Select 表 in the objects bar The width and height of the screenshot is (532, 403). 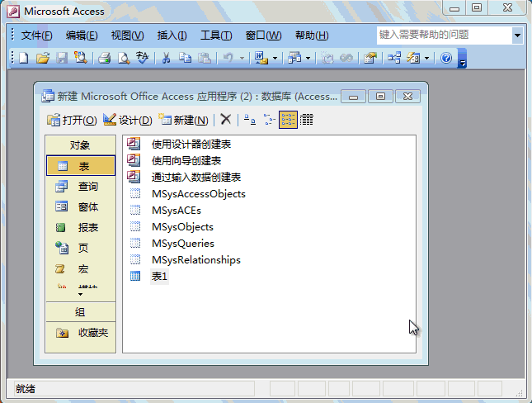[x=80, y=166]
